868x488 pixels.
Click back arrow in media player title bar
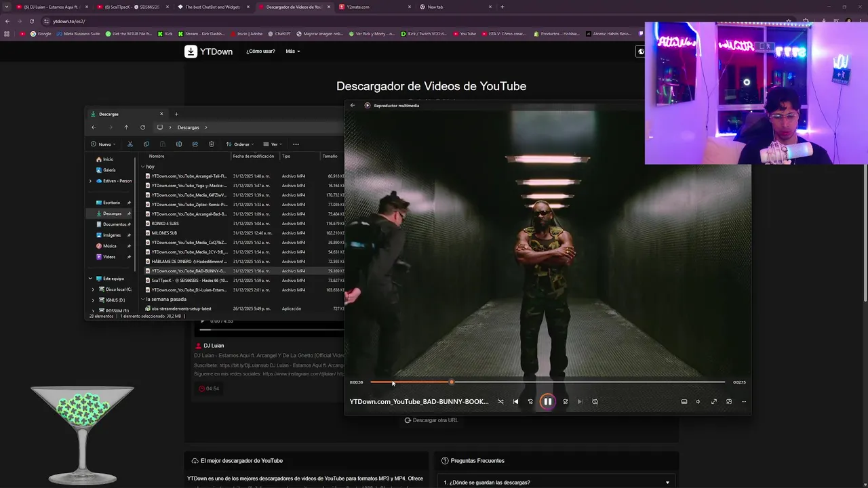click(353, 105)
